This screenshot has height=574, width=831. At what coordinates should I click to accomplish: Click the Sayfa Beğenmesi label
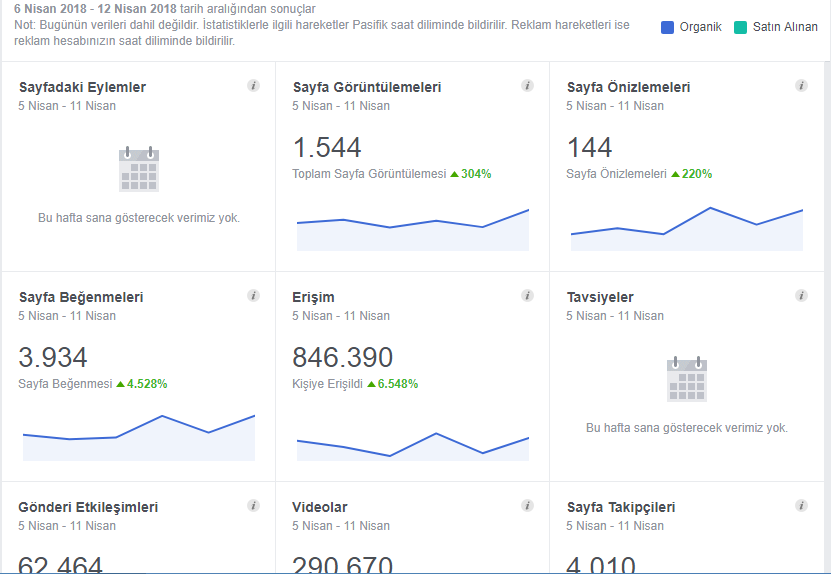[65, 384]
